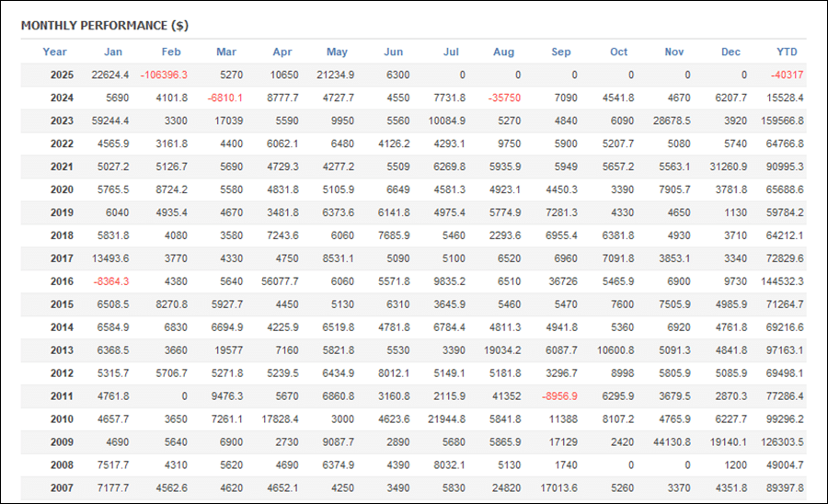This screenshot has height=504, width=828.
Task: Select the 2020 year row label
Action: click(x=62, y=189)
